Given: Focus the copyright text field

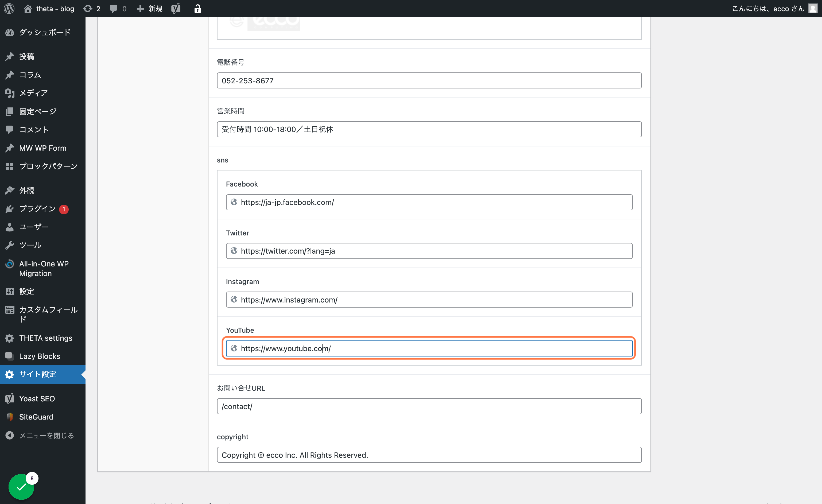Looking at the screenshot, I should (429, 455).
